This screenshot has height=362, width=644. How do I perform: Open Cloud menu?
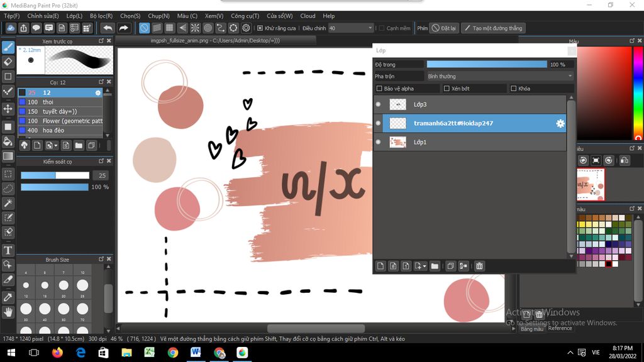pos(308,16)
